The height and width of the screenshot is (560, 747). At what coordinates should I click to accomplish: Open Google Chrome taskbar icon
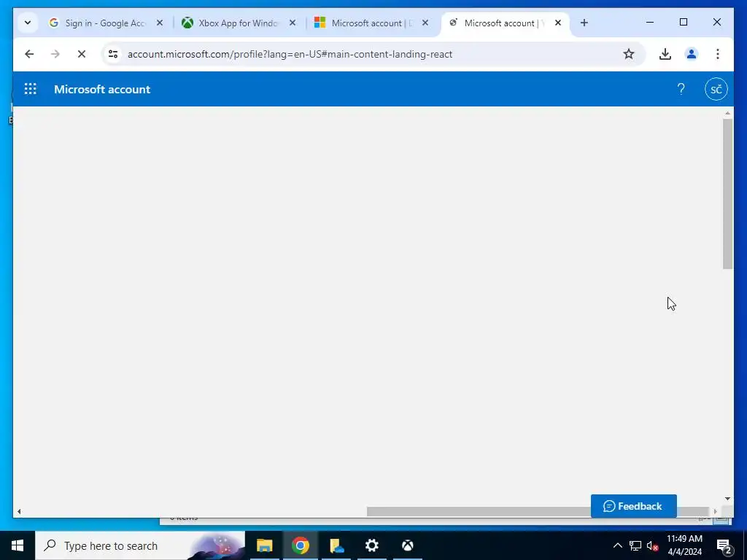(x=300, y=545)
